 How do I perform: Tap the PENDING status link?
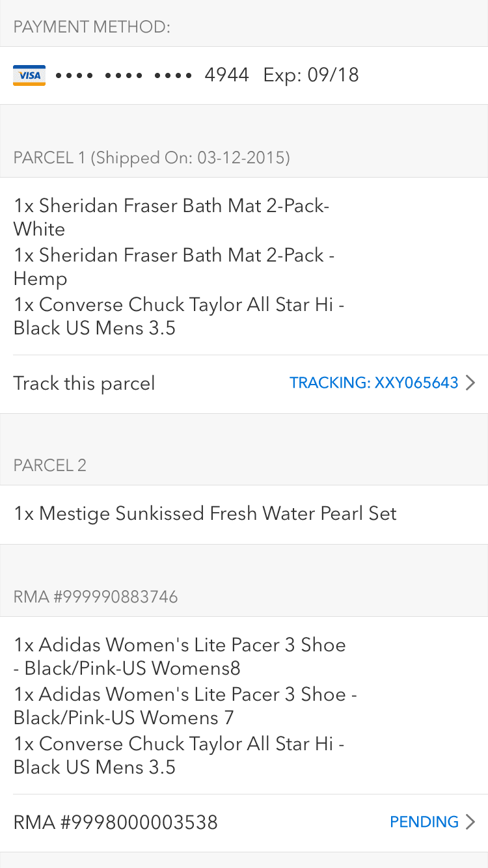(424, 822)
